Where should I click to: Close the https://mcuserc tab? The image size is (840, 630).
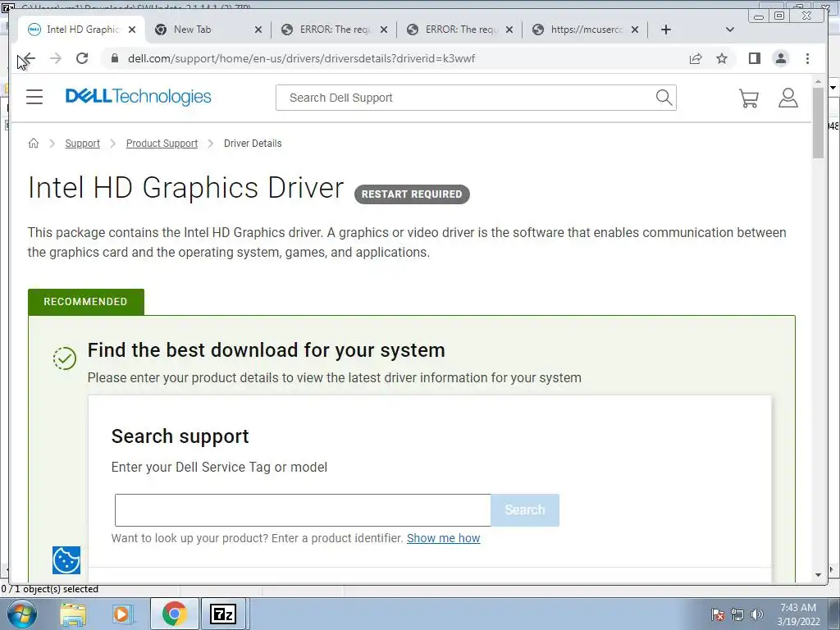(x=635, y=30)
